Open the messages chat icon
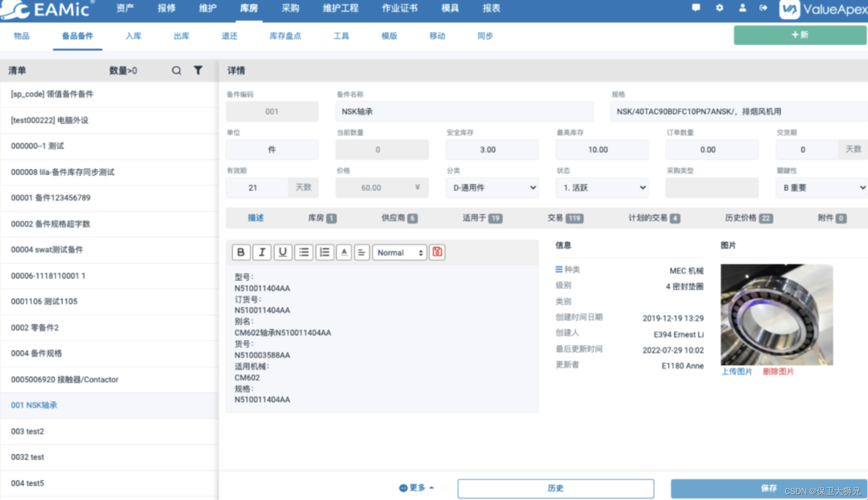 coord(696,8)
